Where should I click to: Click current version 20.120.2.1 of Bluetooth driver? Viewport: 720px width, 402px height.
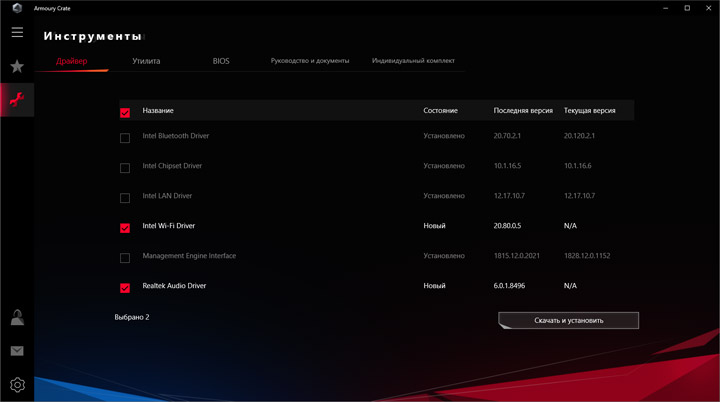point(579,136)
